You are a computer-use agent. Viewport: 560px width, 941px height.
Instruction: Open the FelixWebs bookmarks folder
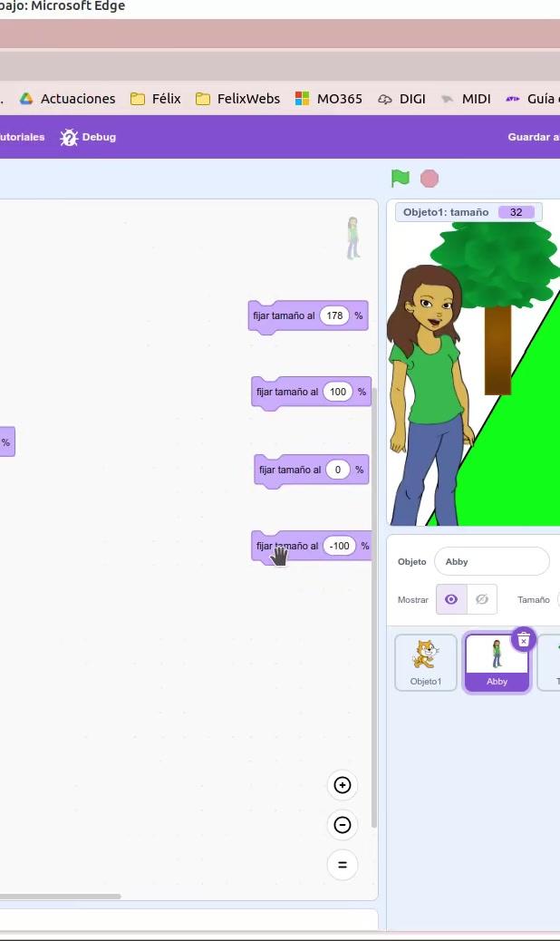click(x=238, y=99)
